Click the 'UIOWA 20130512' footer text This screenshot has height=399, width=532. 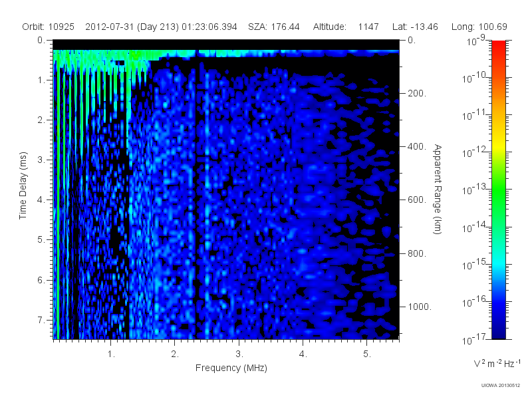coord(501,386)
